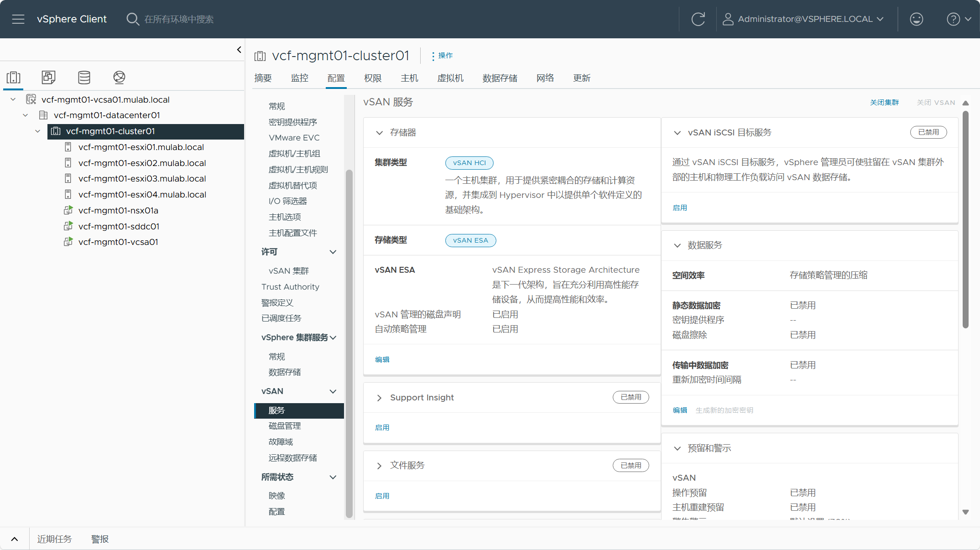Collapse the vSAN section in config menu

point(333,391)
